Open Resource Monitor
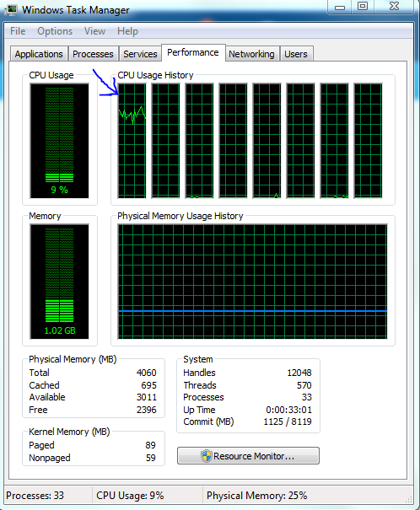The height and width of the screenshot is (510, 420). coord(248,456)
